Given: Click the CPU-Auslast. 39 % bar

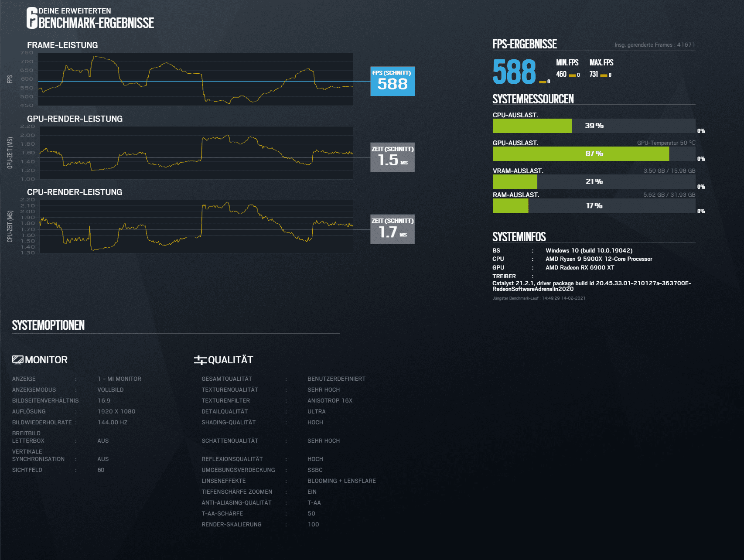Looking at the screenshot, I should pos(594,126).
